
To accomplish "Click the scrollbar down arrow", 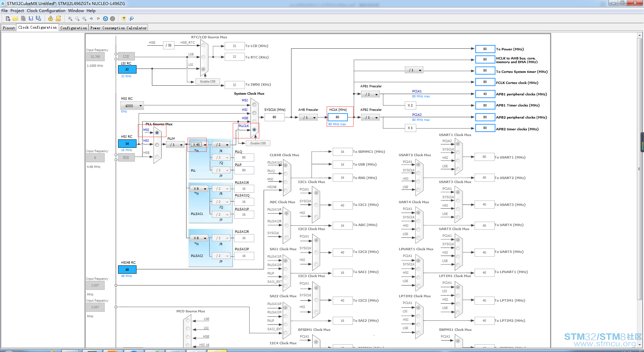I will tap(640, 345).
